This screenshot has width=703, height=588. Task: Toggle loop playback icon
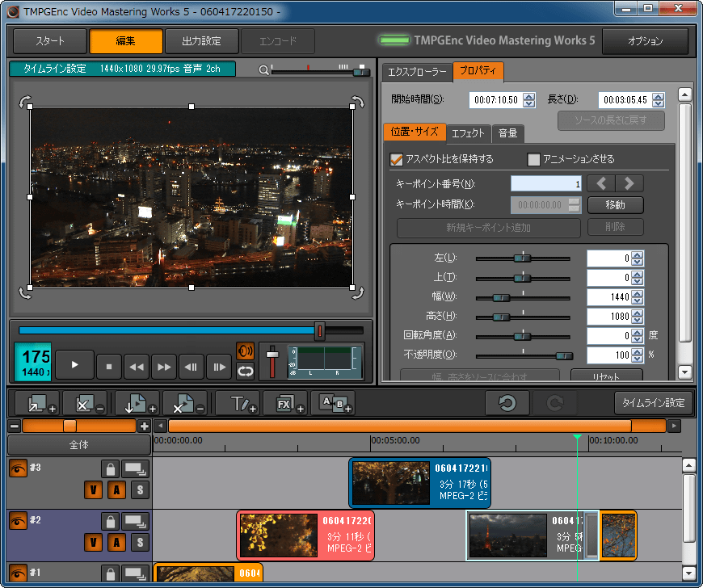click(246, 371)
